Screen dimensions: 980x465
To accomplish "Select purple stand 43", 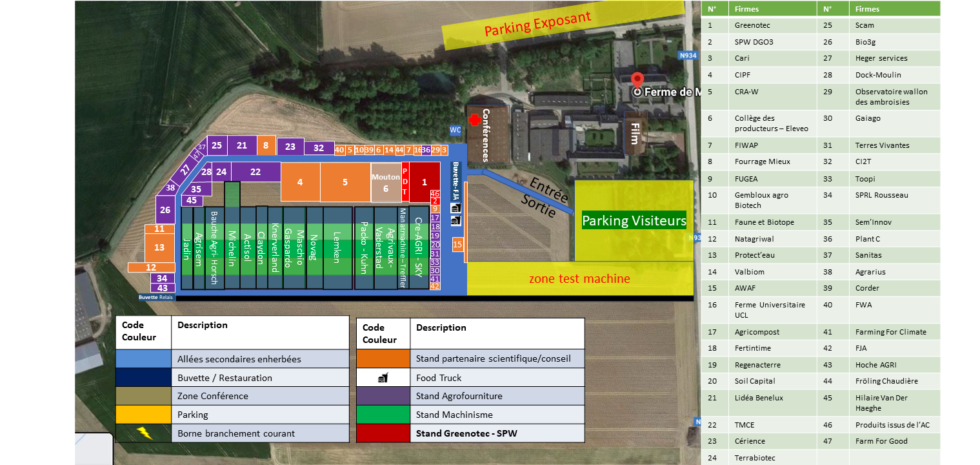I will (x=163, y=288).
